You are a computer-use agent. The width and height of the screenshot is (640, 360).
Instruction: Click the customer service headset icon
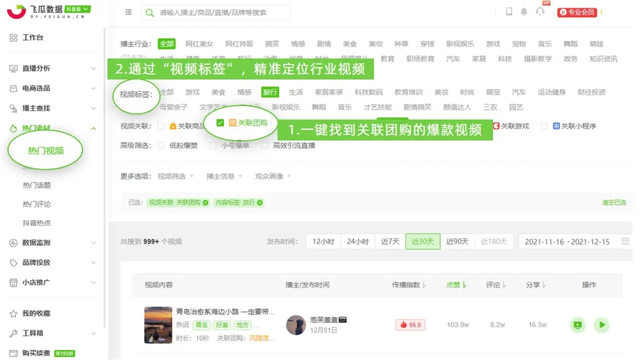[x=540, y=11]
